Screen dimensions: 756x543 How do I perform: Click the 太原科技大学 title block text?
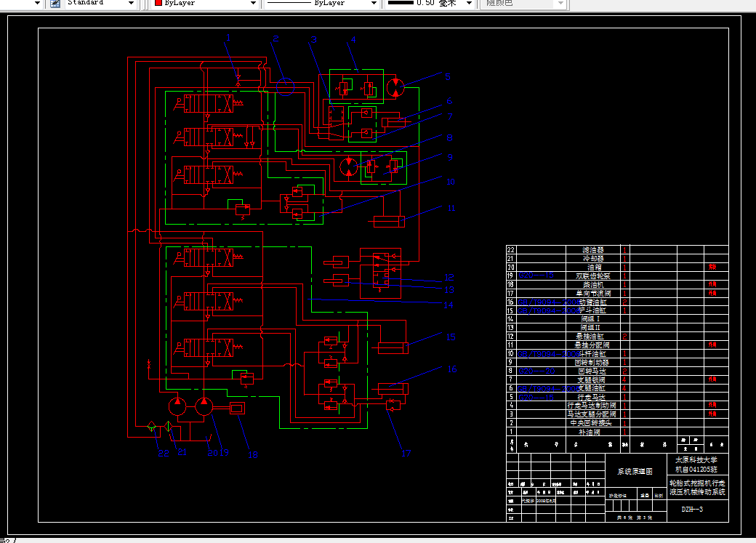coord(696,460)
